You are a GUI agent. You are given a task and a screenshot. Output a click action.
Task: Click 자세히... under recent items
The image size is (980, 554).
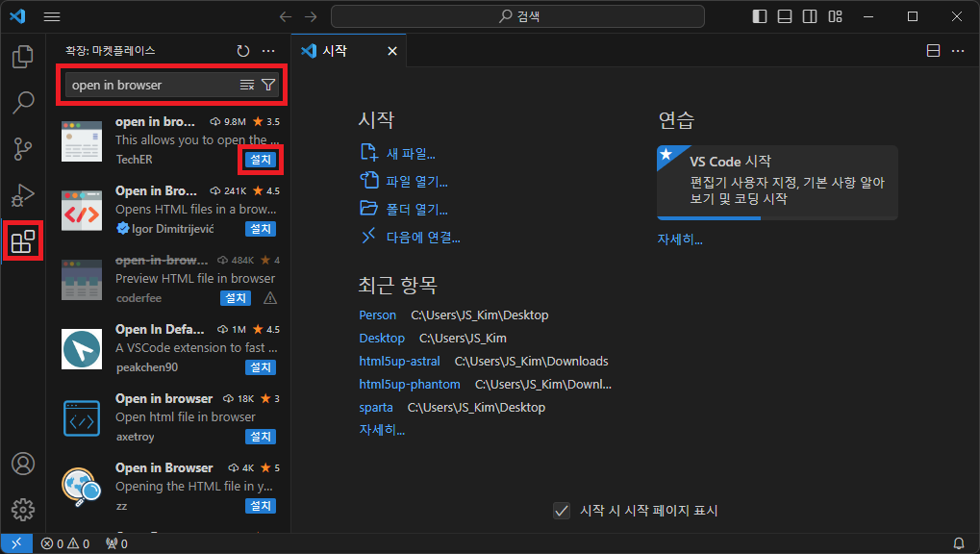(382, 430)
